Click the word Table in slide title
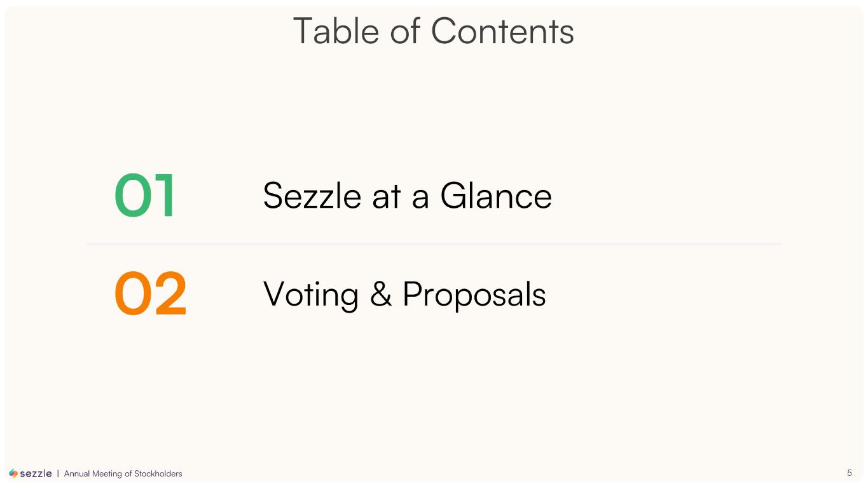The width and height of the screenshot is (868, 488). pos(336,30)
